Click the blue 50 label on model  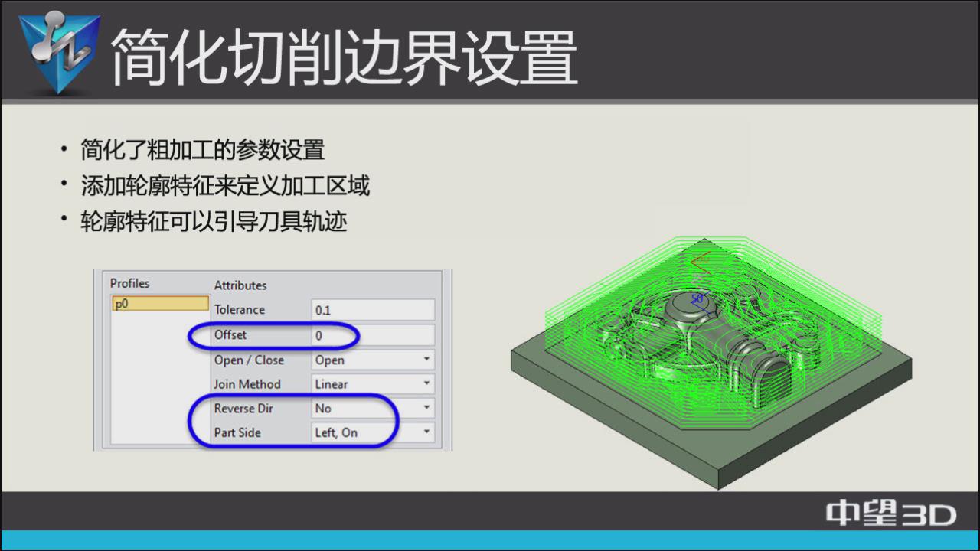click(697, 298)
